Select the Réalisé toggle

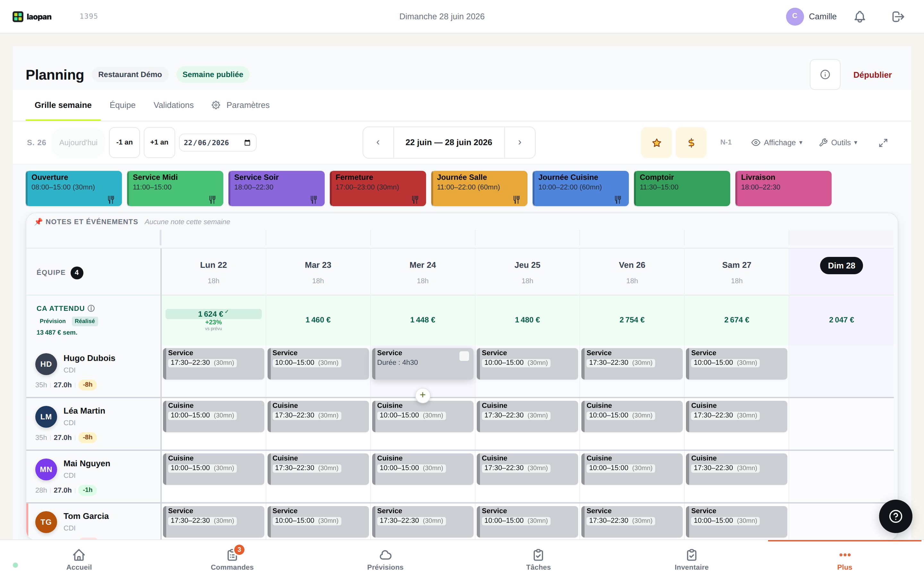[x=85, y=321]
